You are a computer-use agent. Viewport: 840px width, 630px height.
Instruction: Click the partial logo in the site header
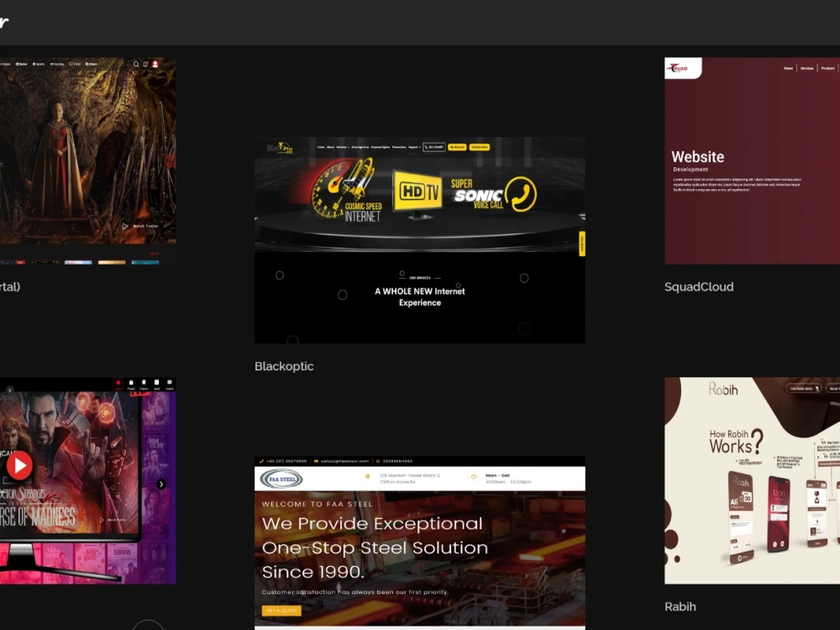[x=4, y=23]
